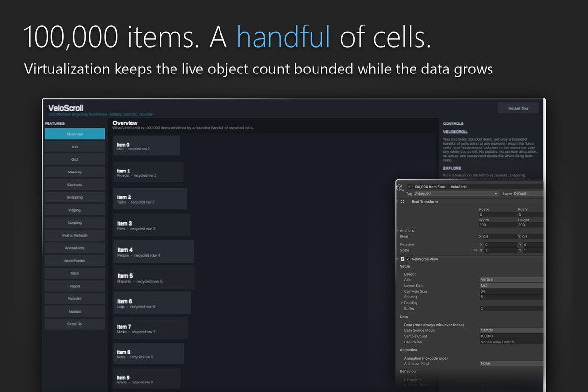Click the Spacing field showing 8

[511, 297]
